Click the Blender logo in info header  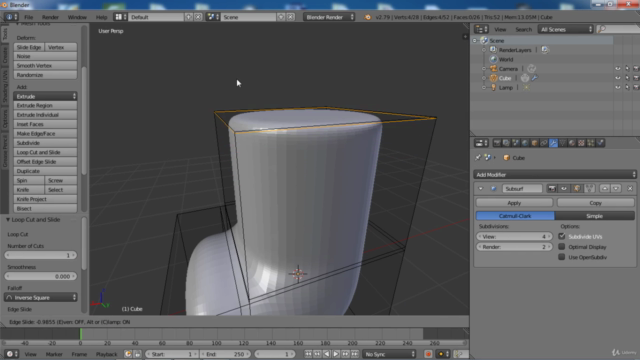pyautogui.click(x=368, y=17)
